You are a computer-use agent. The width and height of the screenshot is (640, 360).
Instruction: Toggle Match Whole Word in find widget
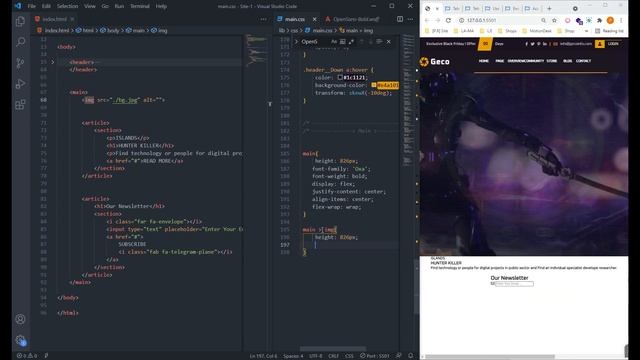coord(342,42)
